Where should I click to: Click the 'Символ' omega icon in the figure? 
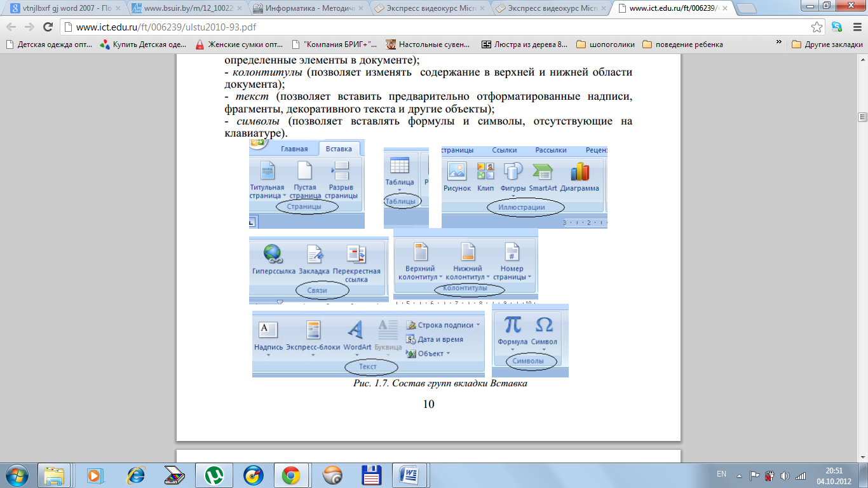click(x=544, y=325)
